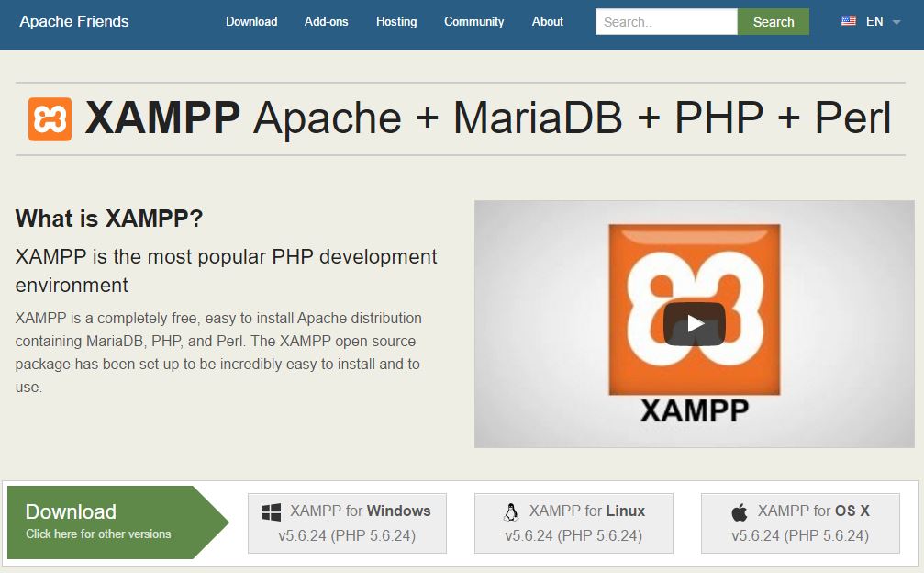Viewport: 924px width, 573px height.
Task: Download XAMPP for OS X v5.6.24
Action: pyautogui.click(x=798, y=522)
